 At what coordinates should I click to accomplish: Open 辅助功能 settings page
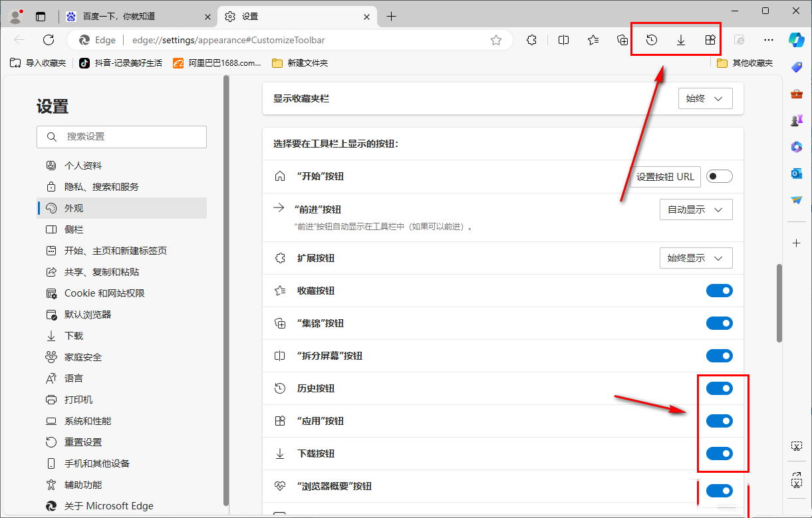click(x=122, y=485)
